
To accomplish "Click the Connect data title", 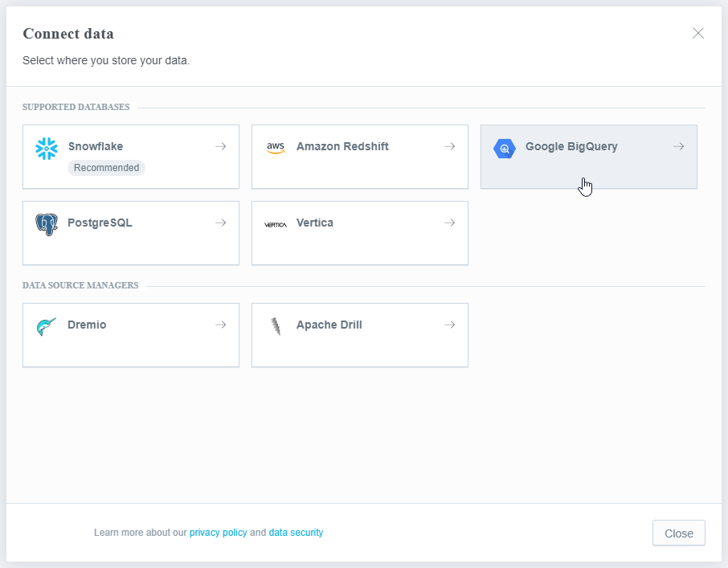I will pos(68,34).
